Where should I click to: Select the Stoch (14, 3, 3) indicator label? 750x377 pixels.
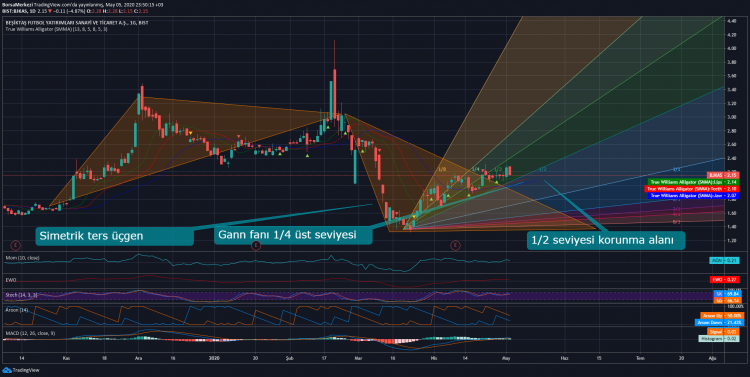pos(22,295)
